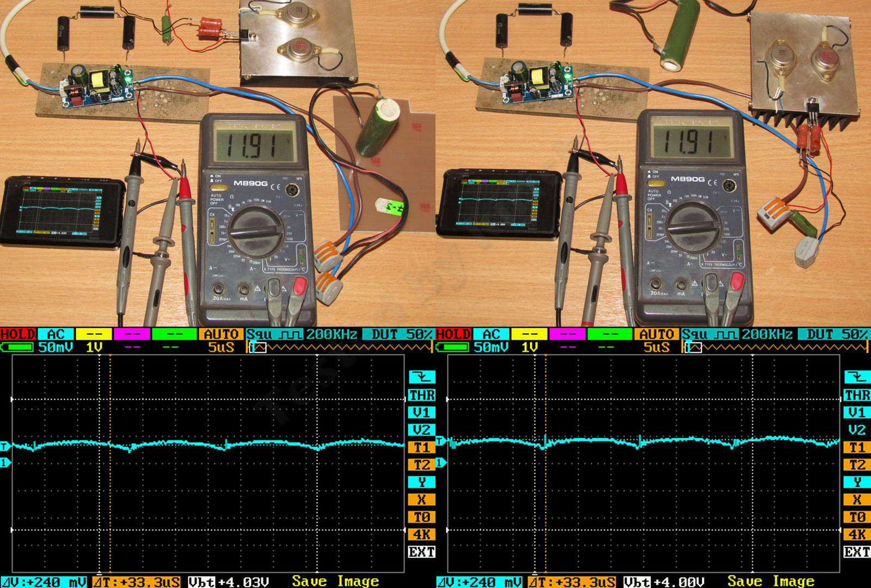The width and height of the screenshot is (871, 588).
Task: Open the 50mV voltage scale on left scope
Action: tap(56, 347)
